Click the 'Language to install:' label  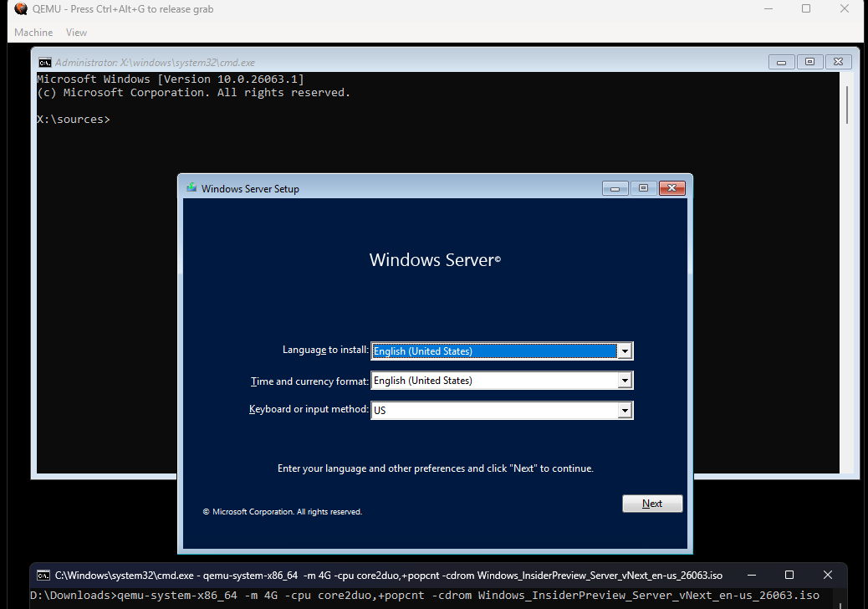325,350
